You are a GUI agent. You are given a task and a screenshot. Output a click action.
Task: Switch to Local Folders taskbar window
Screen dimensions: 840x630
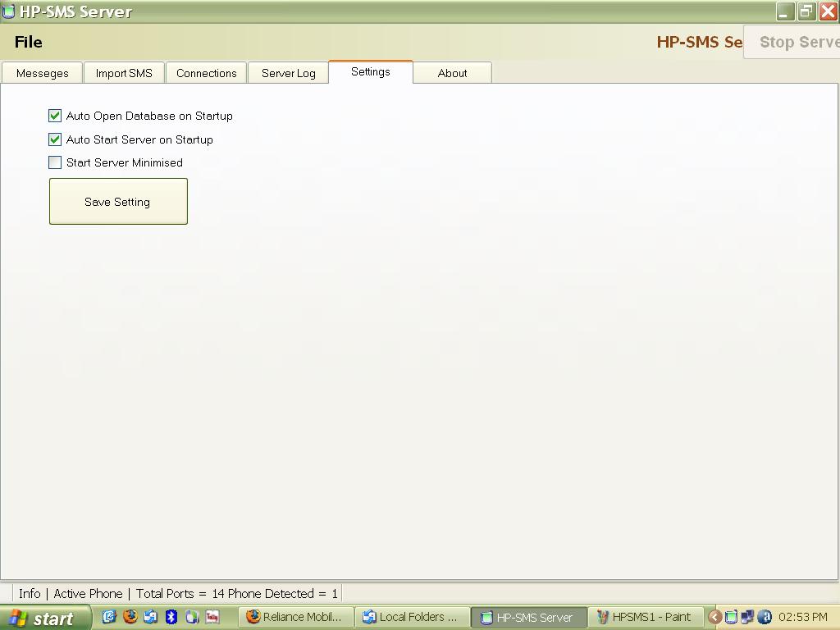pyautogui.click(x=412, y=617)
